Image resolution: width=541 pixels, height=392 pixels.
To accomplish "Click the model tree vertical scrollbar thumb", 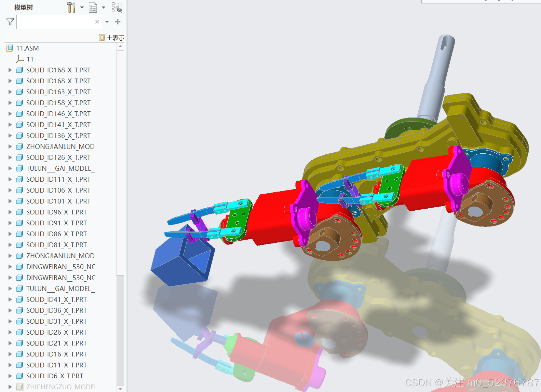I will coord(120,163).
